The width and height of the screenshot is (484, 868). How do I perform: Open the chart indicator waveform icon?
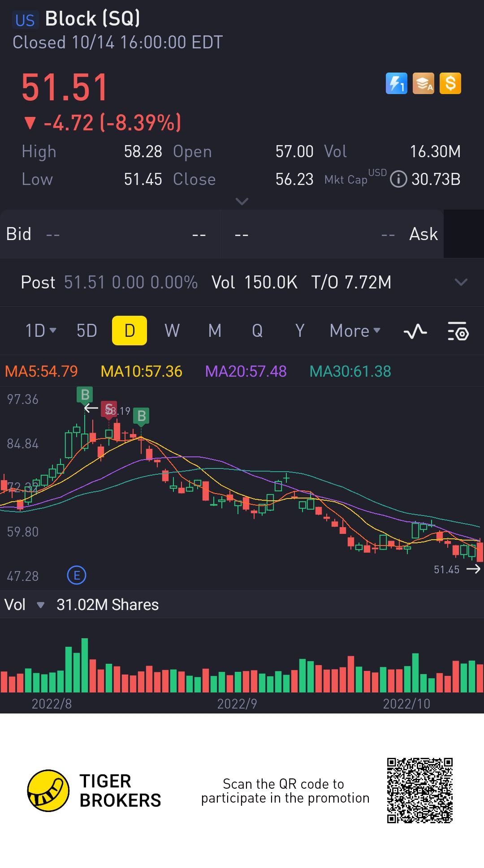415,331
